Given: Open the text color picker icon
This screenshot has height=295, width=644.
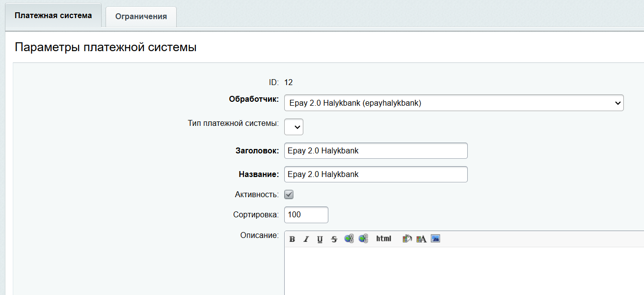Looking at the screenshot, I should point(421,239).
